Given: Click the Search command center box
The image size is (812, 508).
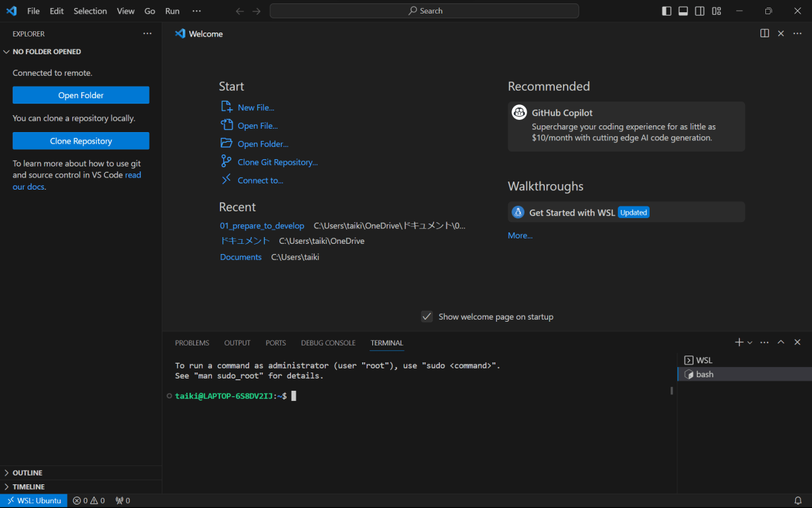Looking at the screenshot, I should tap(424, 11).
